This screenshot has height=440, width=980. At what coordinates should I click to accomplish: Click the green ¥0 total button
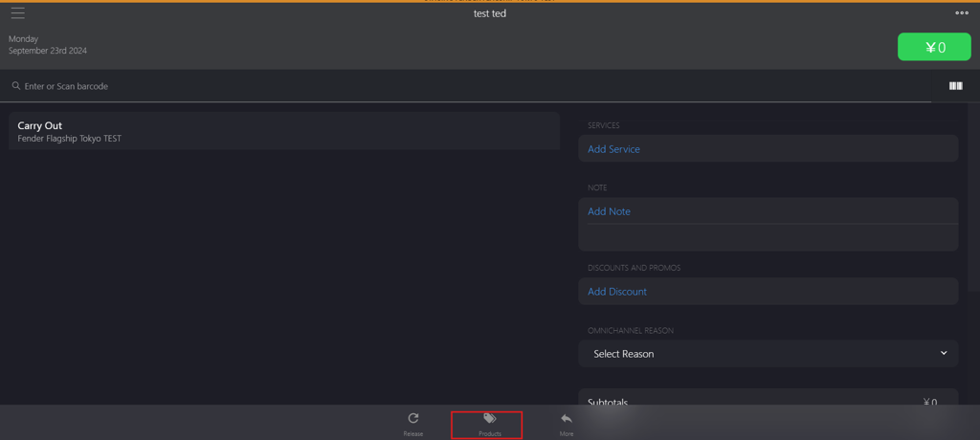pyautogui.click(x=934, y=47)
